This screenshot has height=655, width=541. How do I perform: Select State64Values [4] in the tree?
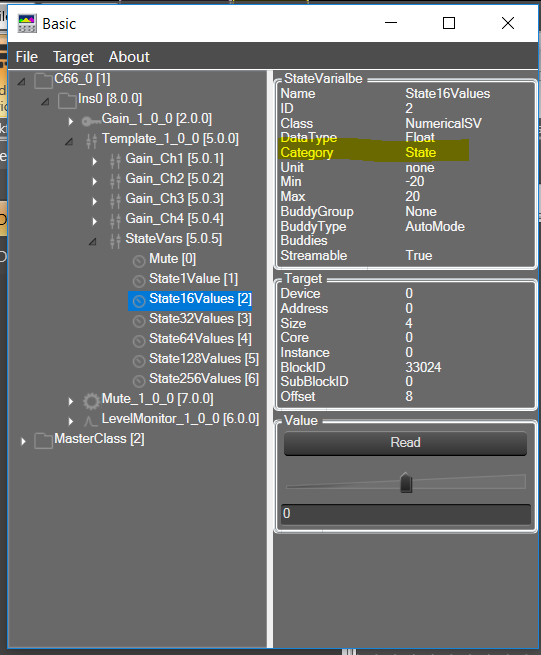tap(201, 339)
